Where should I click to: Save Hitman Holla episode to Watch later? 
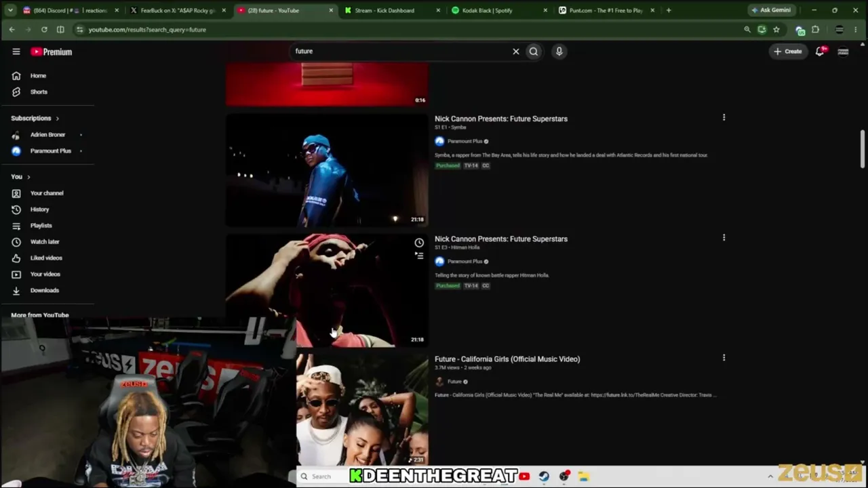(419, 243)
